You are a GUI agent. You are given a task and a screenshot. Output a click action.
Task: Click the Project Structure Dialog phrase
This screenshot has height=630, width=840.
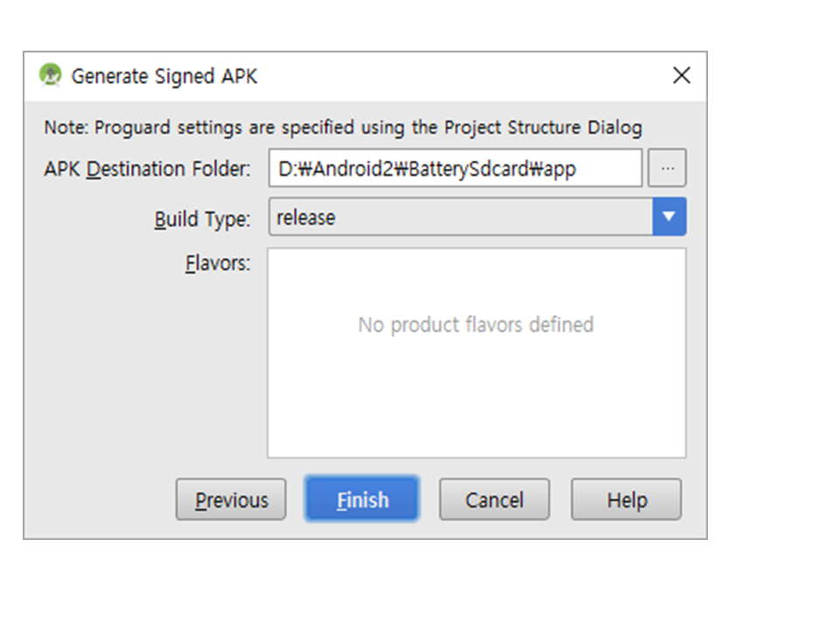tap(542, 128)
